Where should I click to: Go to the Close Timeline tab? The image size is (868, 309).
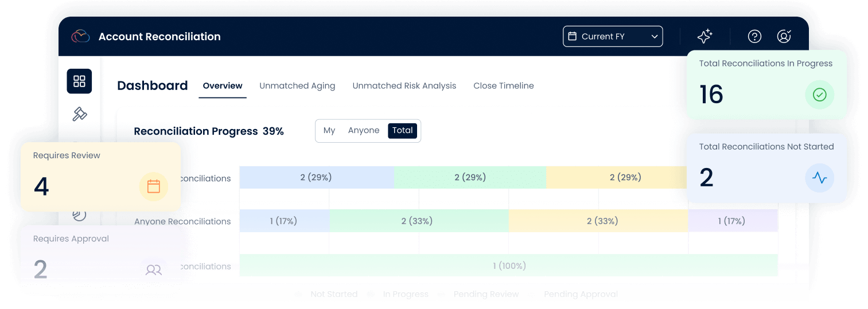coord(503,86)
